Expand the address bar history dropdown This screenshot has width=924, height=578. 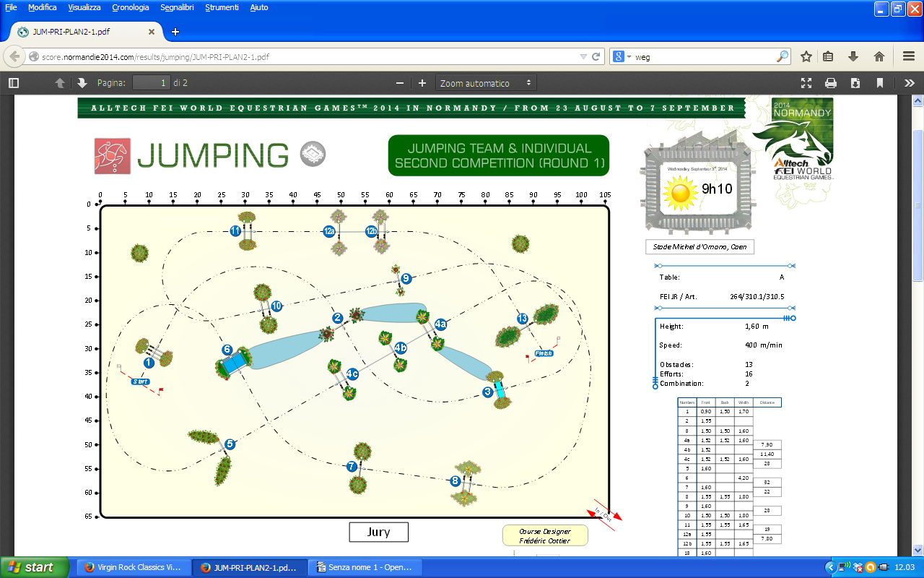pyautogui.click(x=583, y=56)
